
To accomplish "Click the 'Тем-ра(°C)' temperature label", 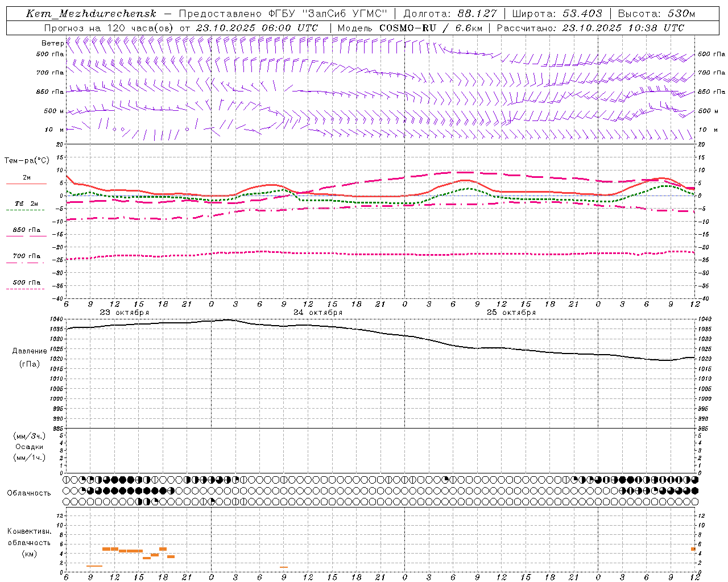I will (27, 161).
